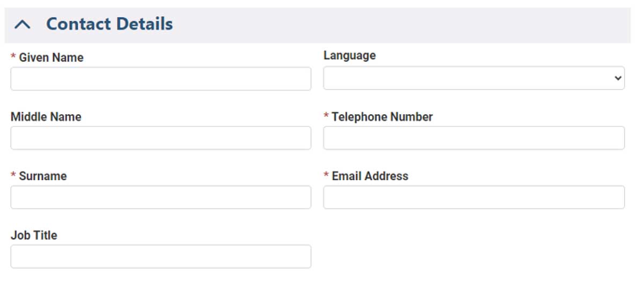Click the required asterisk beside Surname
Image resolution: width=644 pixels, height=281 pixels.
(x=13, y=175)
